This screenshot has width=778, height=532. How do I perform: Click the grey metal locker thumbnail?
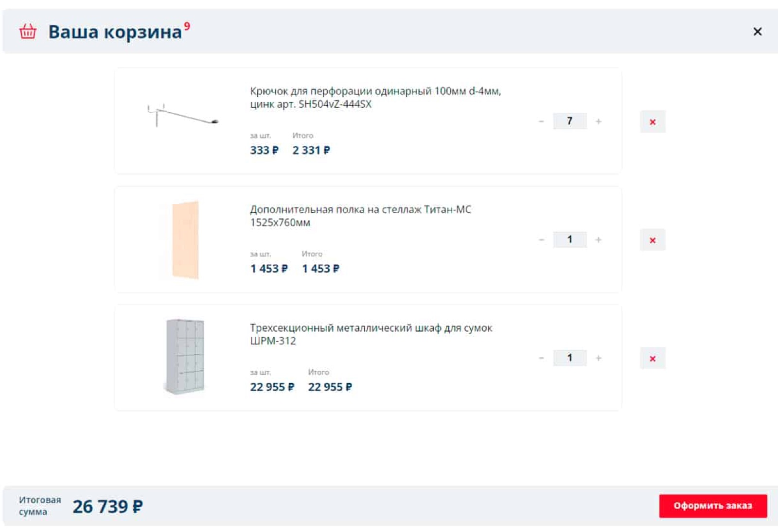(185, 357)
